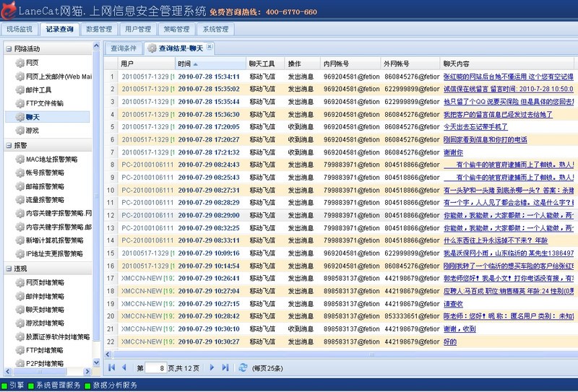The width and height of the screenshot is (578, 392).
Task: Open 聊天 records in sidebar
Action: pos(32,116)
